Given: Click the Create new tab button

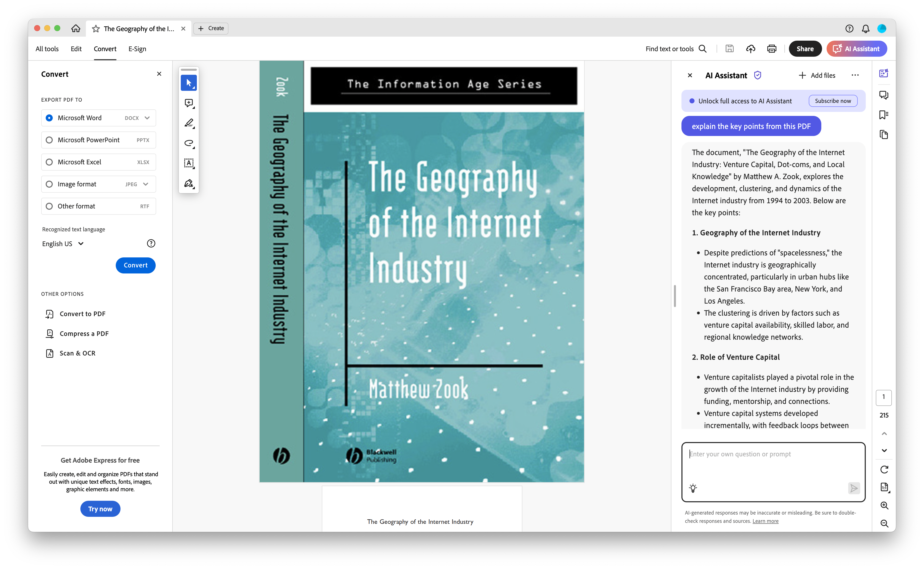Looking at the screenshot, I should tap(211, 28).
